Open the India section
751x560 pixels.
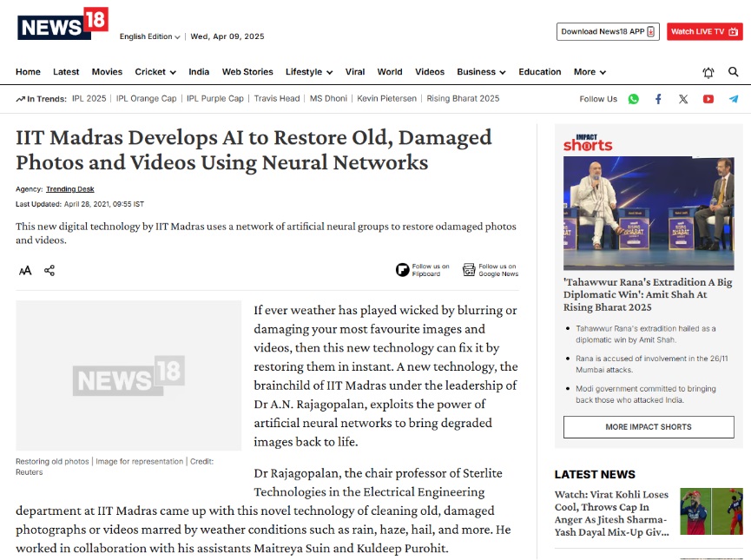tap(199, 72)
